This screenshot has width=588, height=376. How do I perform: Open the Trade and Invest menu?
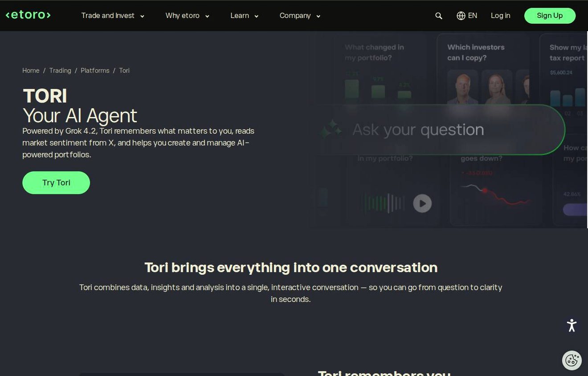[108, 16]
